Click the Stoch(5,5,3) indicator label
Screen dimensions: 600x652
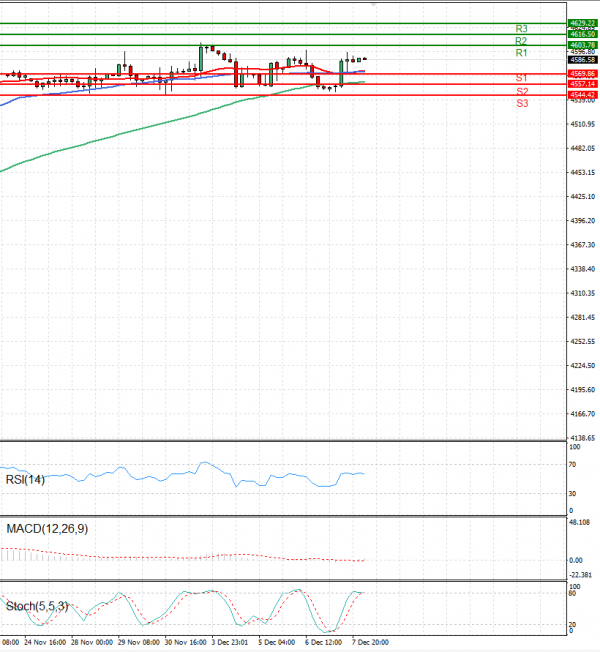35,606
